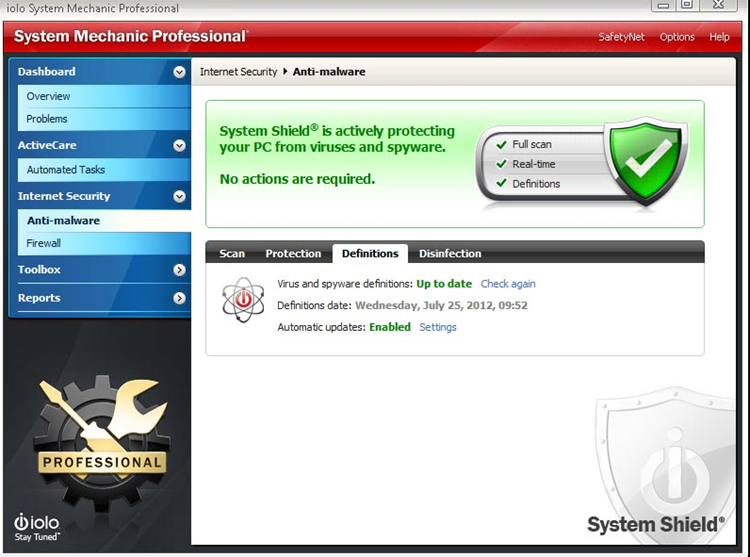Image resolution: width=750 pixels, height=557 pixels.
Task: Click the System Mechanic Professional title
Action: [x=131, y=36]
